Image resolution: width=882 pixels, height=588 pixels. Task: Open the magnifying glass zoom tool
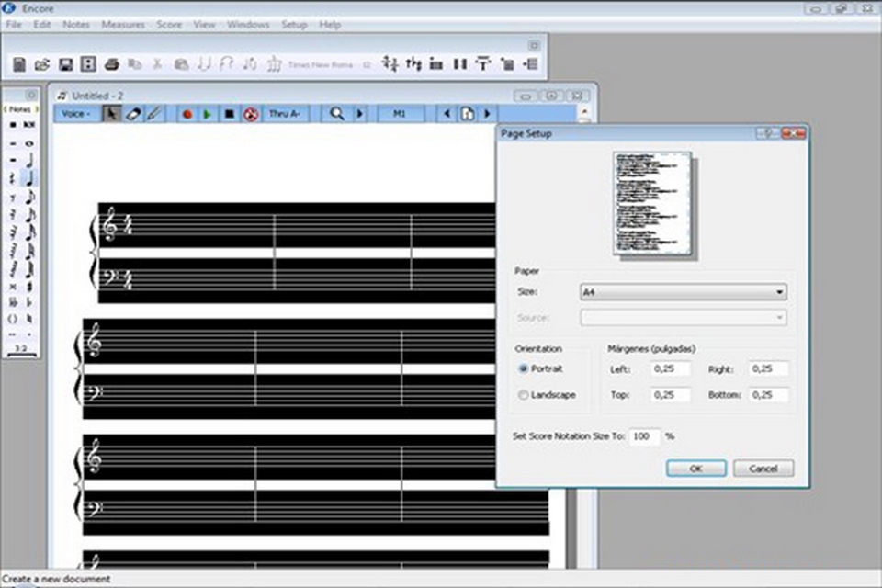tap(337, 114)
